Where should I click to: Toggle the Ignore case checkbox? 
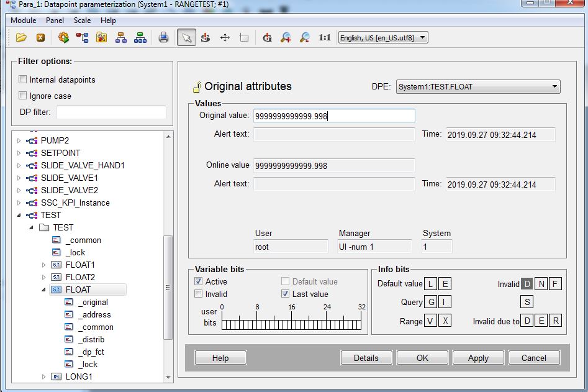[23, 96]
